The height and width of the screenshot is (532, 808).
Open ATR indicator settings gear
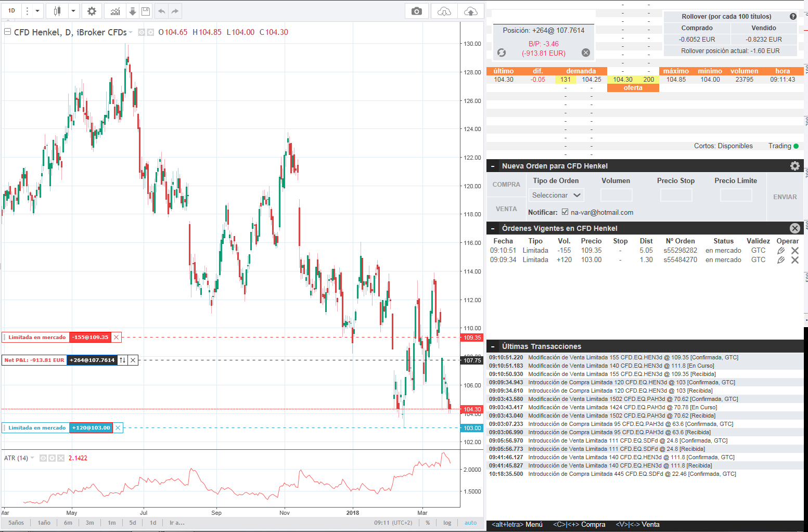tap(52, 458)
